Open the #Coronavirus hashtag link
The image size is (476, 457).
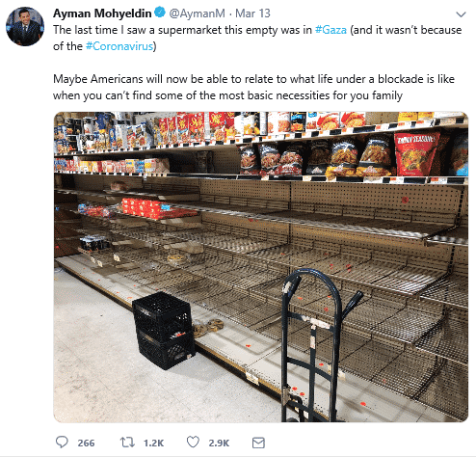tap(119, 46)
